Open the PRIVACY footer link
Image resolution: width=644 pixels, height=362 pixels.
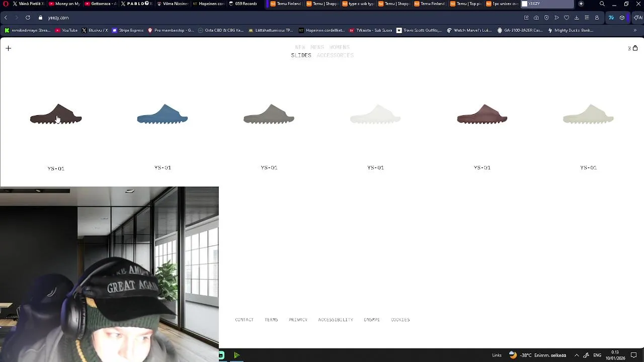298,320
